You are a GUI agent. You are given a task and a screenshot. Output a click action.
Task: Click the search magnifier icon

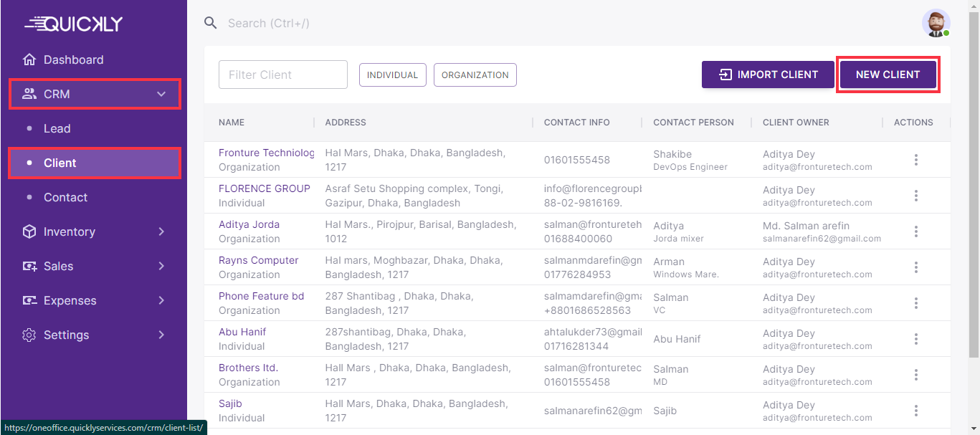[210, 23]
